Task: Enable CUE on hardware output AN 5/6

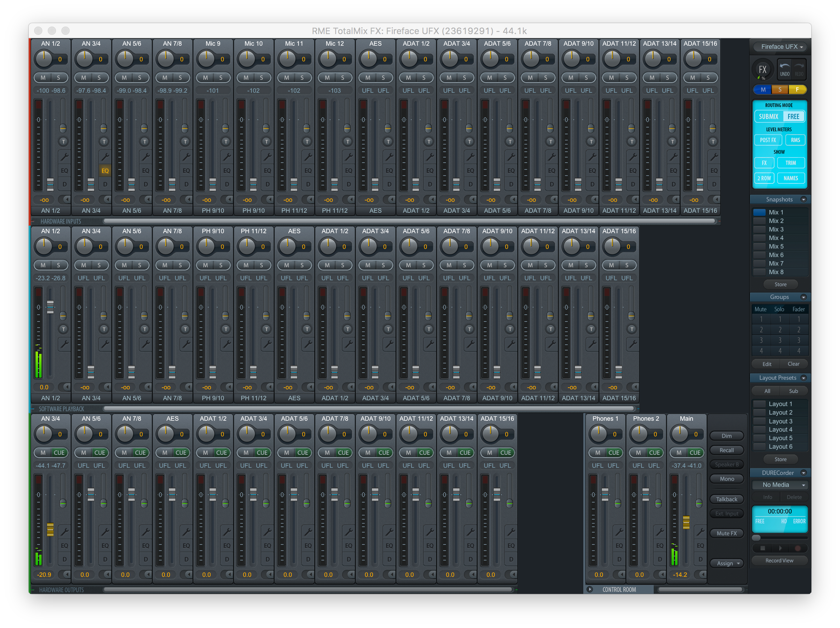Action: point(100,452)
